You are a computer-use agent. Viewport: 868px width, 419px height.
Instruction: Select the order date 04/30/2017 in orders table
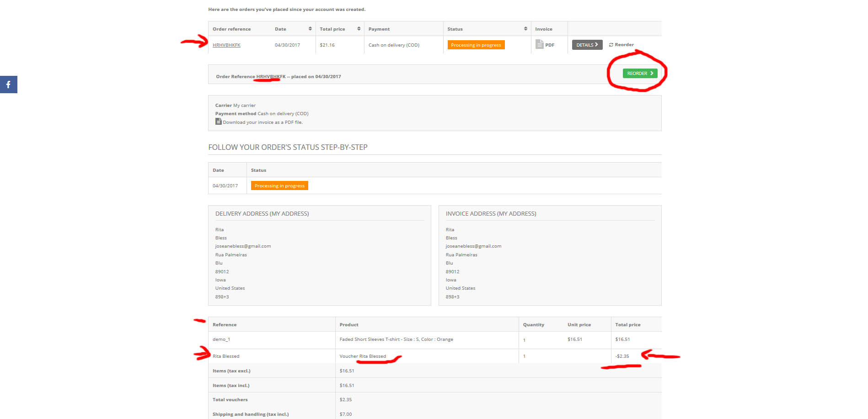287,45
